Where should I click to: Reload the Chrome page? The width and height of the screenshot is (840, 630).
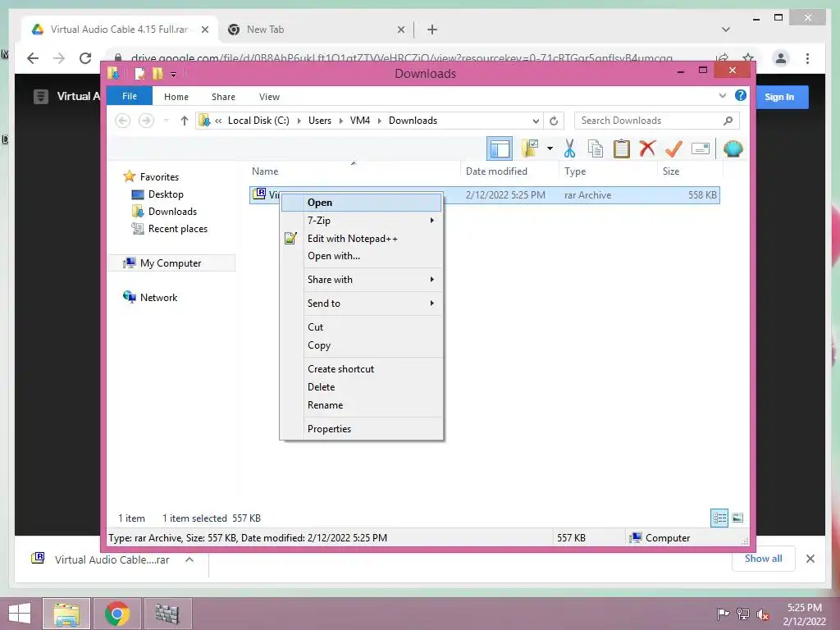85,58
